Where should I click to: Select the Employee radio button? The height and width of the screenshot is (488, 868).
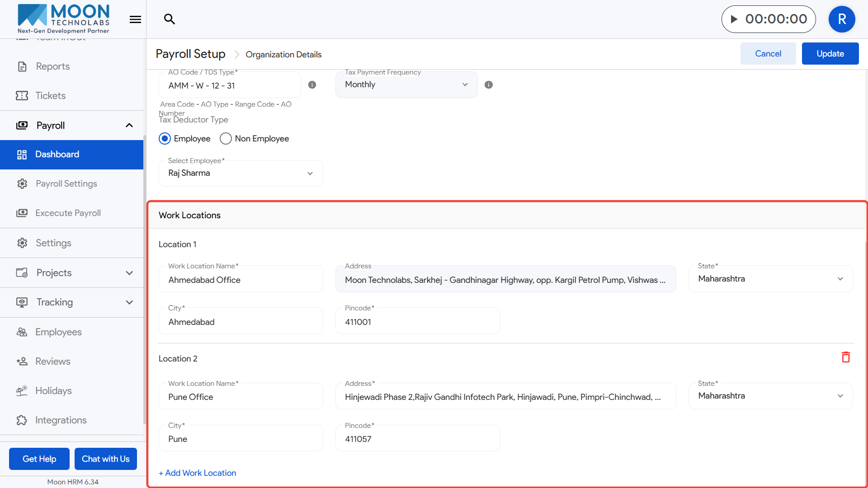coord(165,139)
